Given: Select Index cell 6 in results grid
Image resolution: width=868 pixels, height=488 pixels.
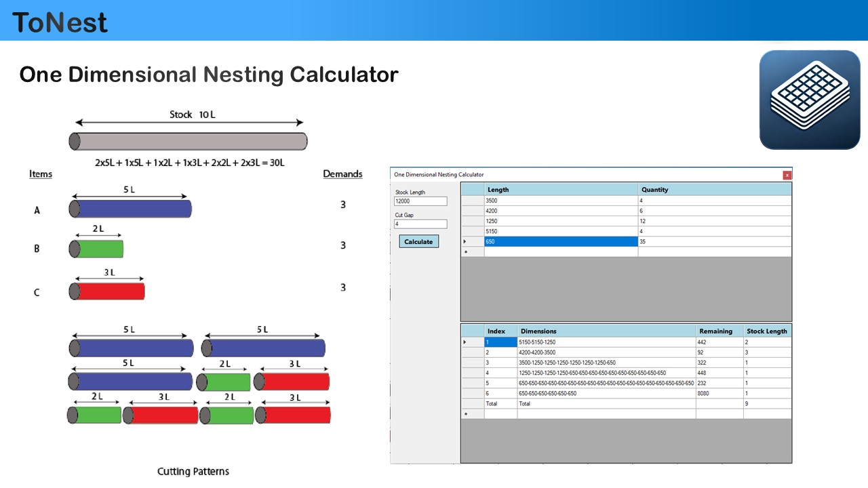Looking at the screenshot, I should click(x=500, y=393).
